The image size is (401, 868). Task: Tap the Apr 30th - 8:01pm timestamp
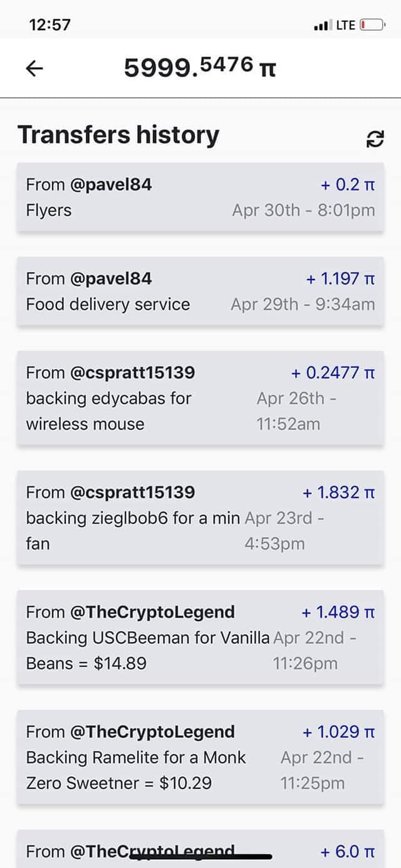pos(303,210)
